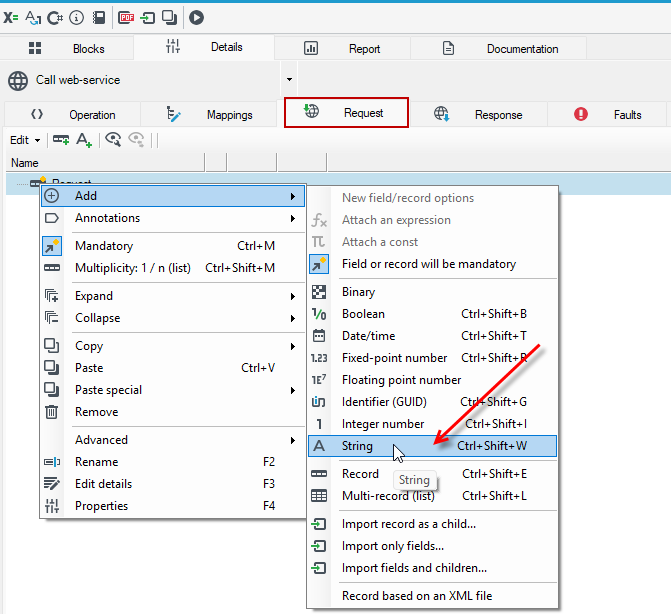Click the find/inspect eye icon
The width and height of the screenshot is (671, 614).
[113, 139]
